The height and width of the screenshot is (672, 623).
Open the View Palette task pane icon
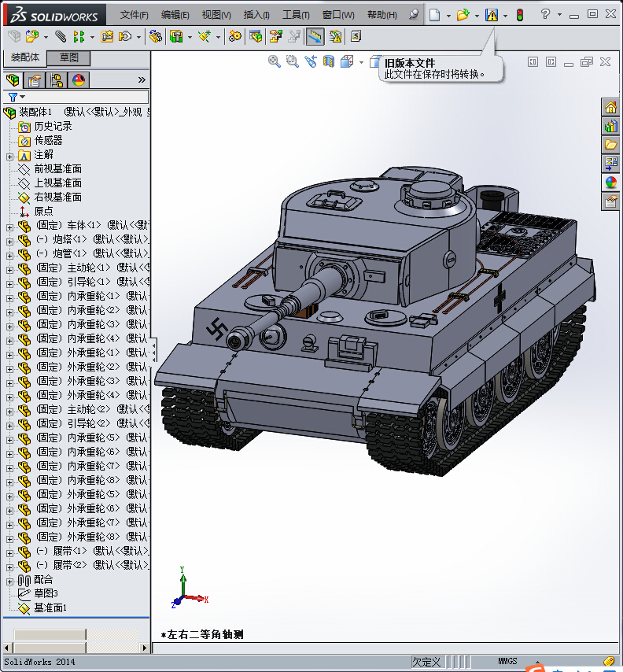pyautogui.click(x=610, y=163)
